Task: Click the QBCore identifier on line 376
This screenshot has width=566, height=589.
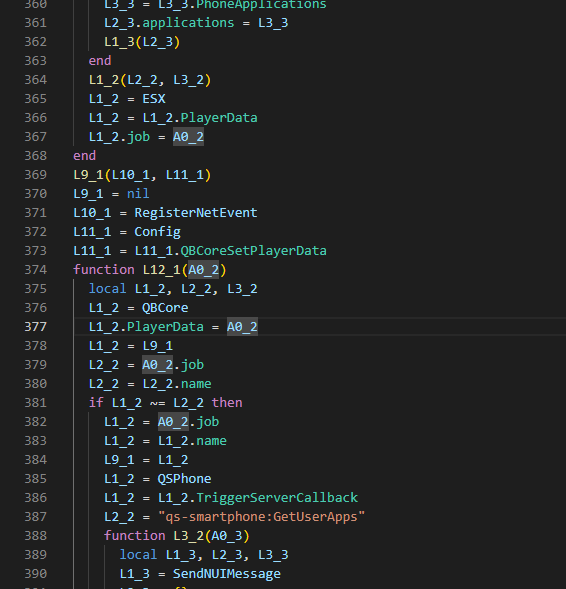Action: (165, 307)
